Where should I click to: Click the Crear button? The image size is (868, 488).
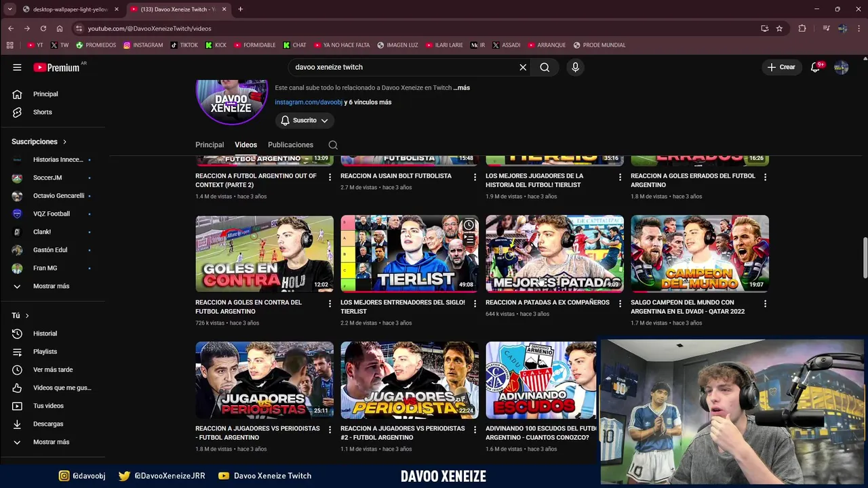click(781, 67)
